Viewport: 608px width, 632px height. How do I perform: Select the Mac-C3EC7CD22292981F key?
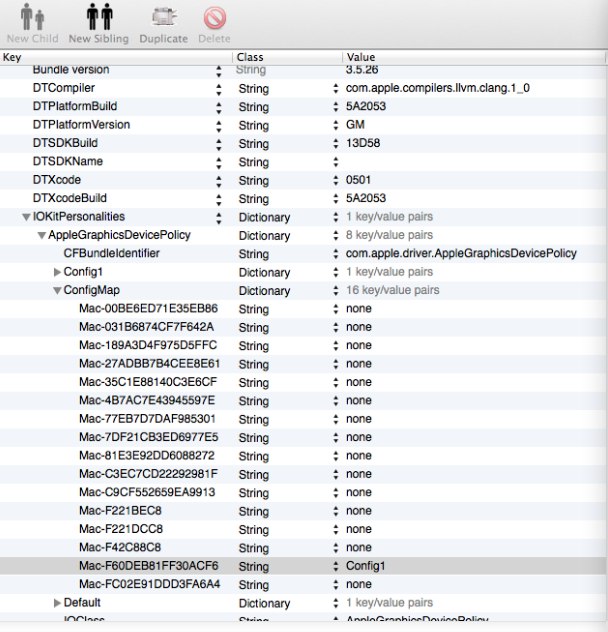tap(148, 474)
